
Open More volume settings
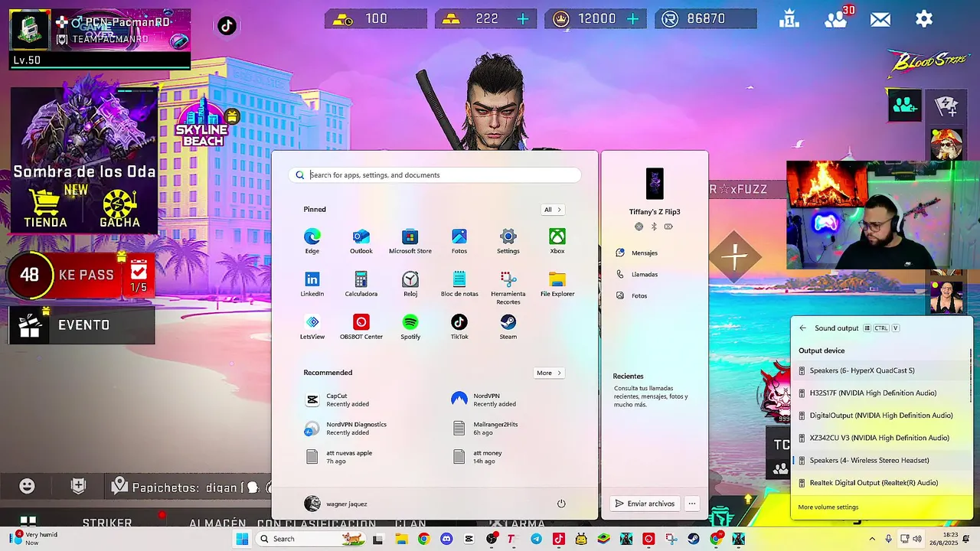[x=828, y=507]
